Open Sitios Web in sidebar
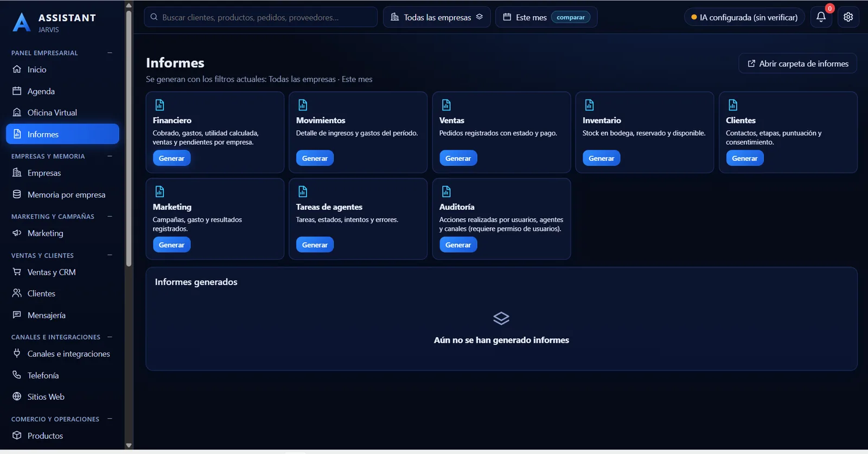Image resolution: width=868 pixels, height=454 pixels. click(x=62, y=396)
